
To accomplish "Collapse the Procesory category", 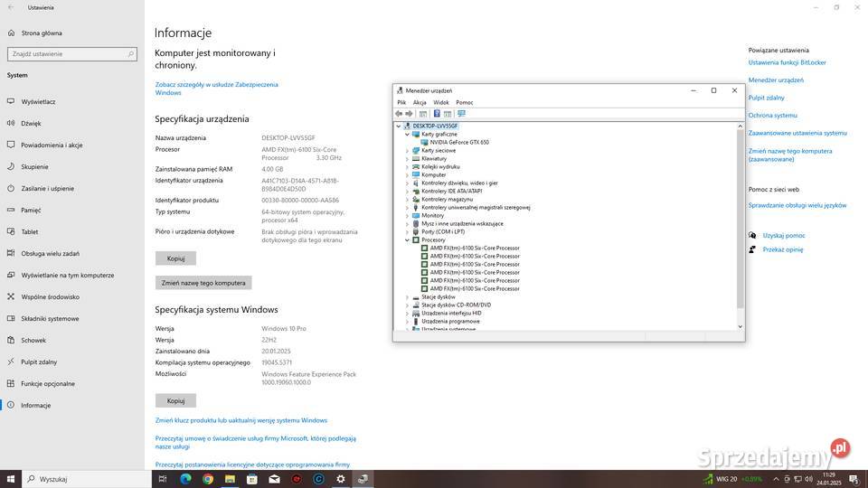I will coord(408,240).
